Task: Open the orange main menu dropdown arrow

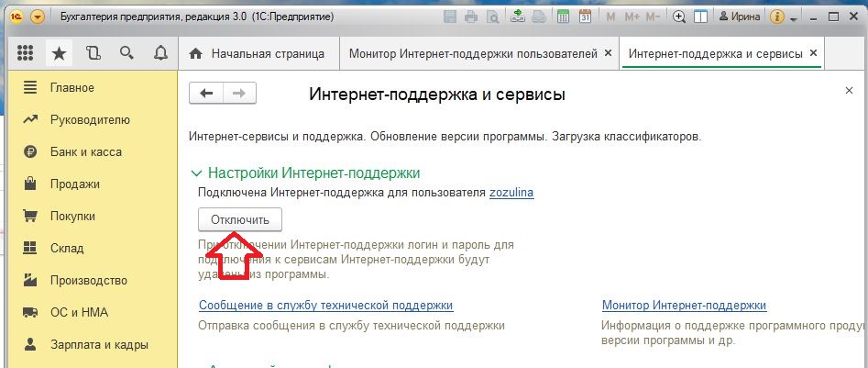Action: click(37, 17)
